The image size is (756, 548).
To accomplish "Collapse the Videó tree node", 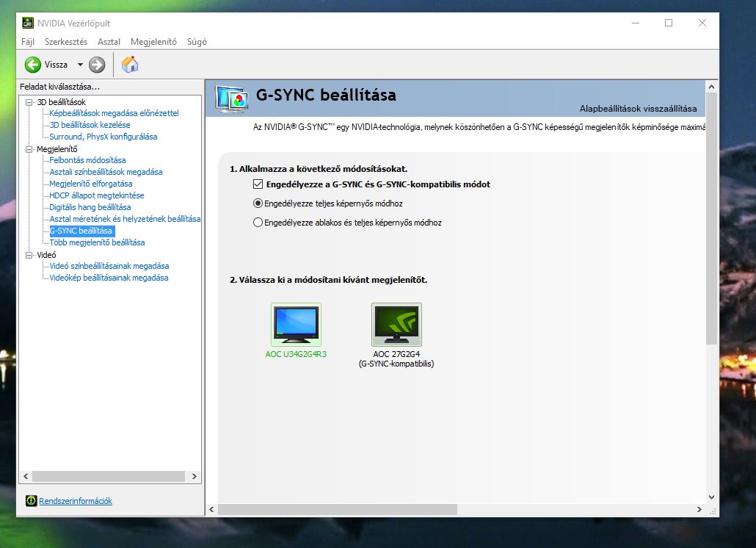I will click(29, 255).
